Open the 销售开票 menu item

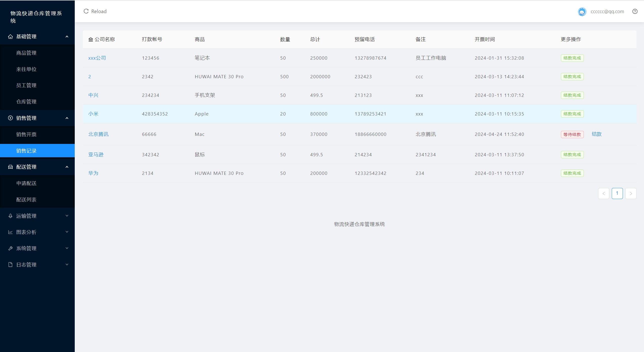26,134
